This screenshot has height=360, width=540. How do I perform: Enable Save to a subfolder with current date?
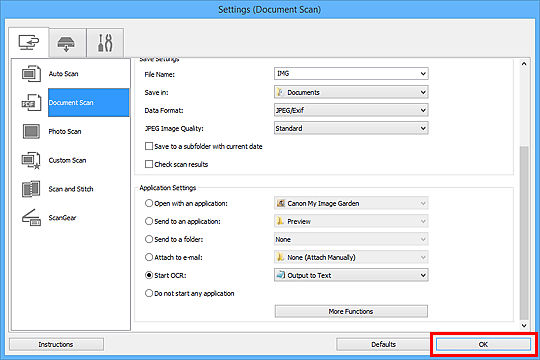[149, 146]
